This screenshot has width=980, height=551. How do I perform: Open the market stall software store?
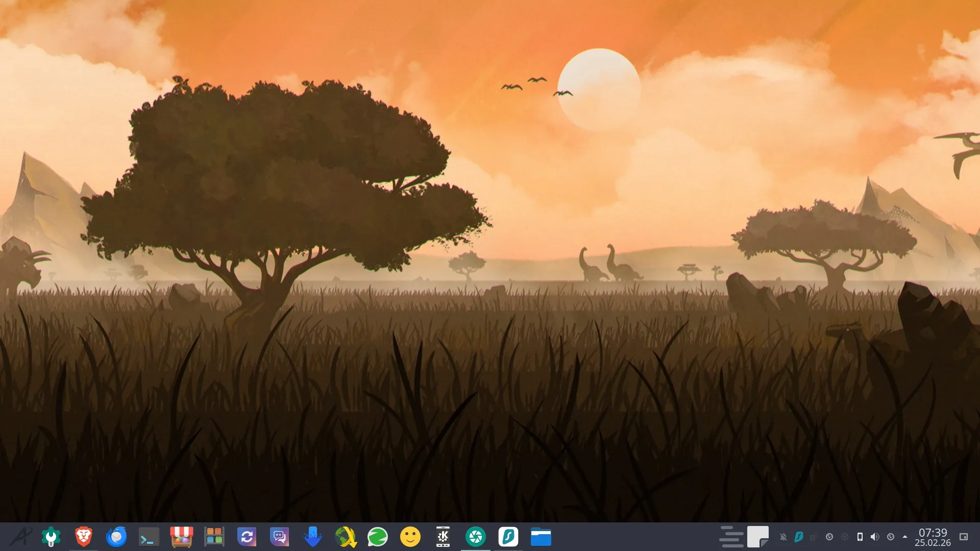181,537
